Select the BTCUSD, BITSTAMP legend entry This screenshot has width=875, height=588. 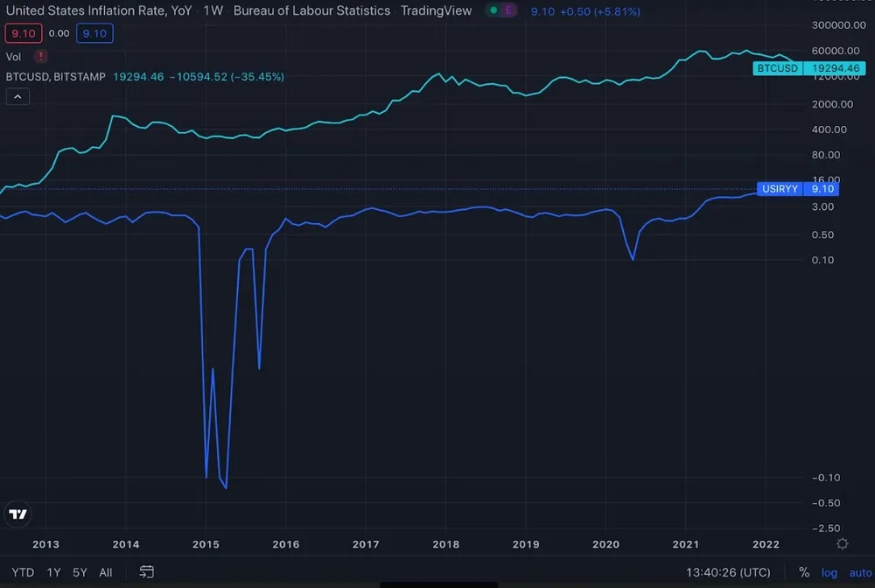[x=56, y=77]
